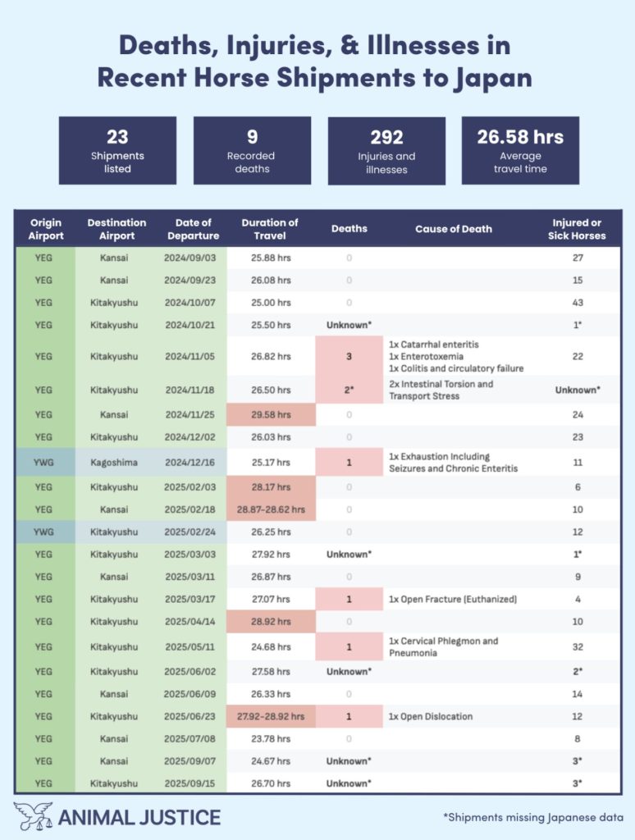Image resolution: width=635 pixels, height=840 pixels.
Task: Click the injured count 27 cell
Action: click(x=578, y=258)
